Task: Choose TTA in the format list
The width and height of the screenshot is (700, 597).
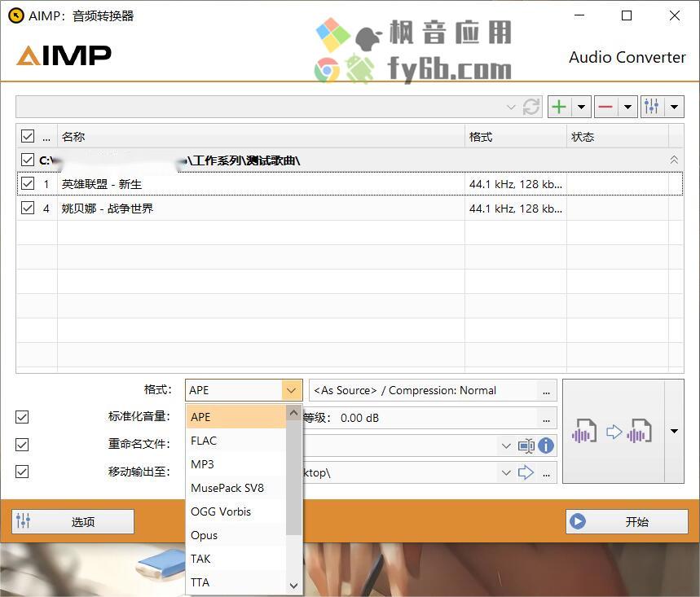Action: tap(236, 582)
